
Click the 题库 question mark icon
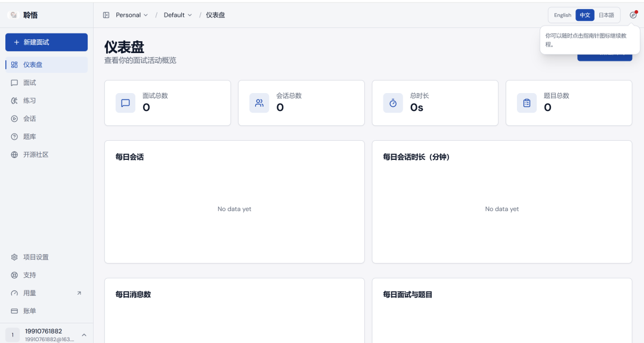(x=14, y=137)
